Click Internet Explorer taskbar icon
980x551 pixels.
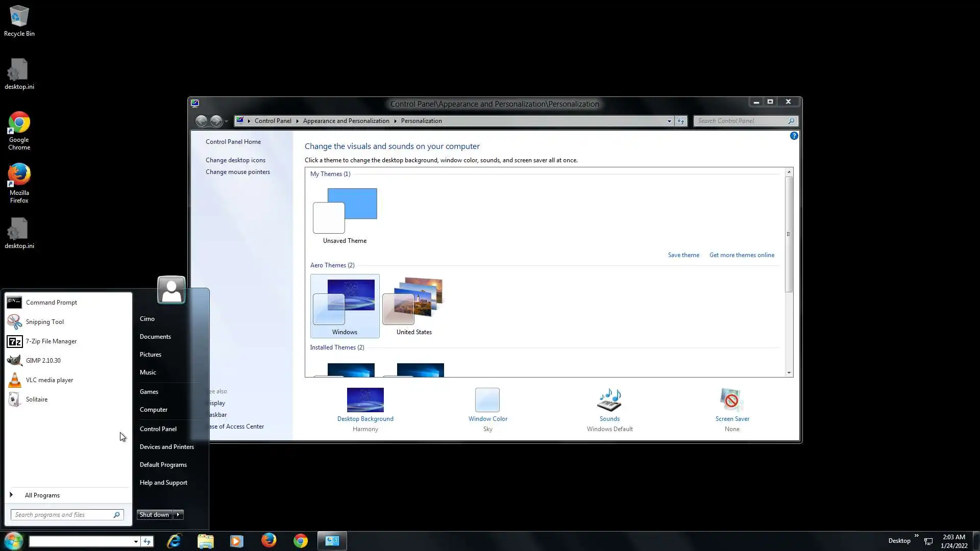coord(174,541)
